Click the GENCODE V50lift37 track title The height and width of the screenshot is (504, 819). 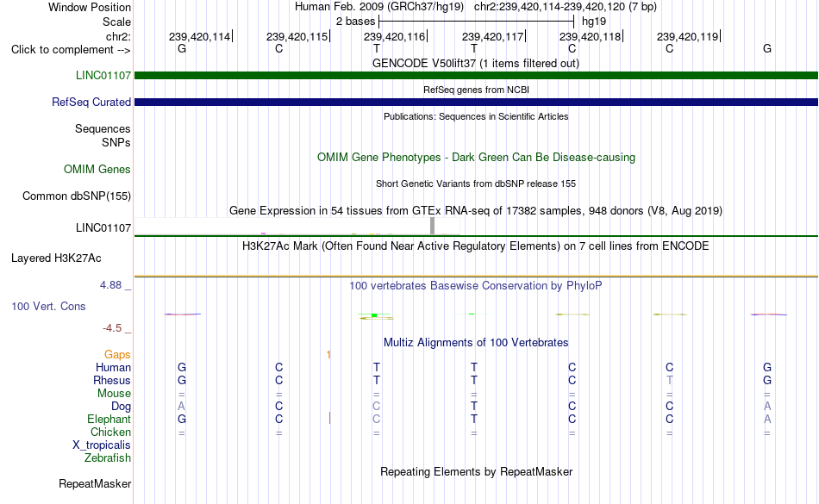(x=475, y=64)
